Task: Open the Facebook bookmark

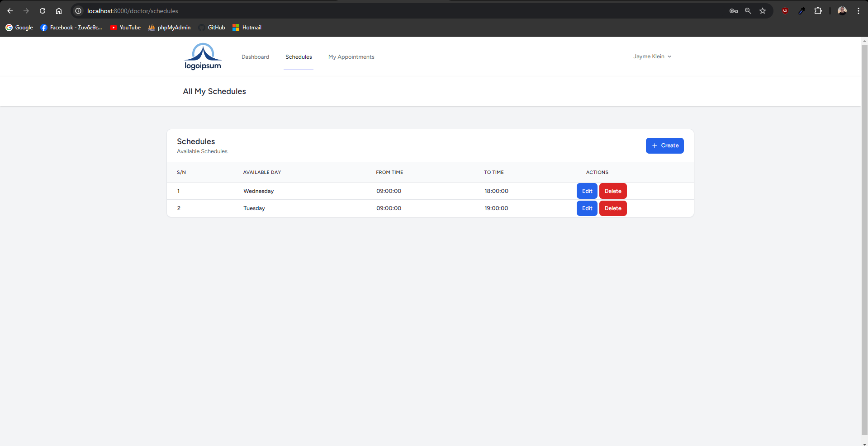Action: click(x=71, y=28)
